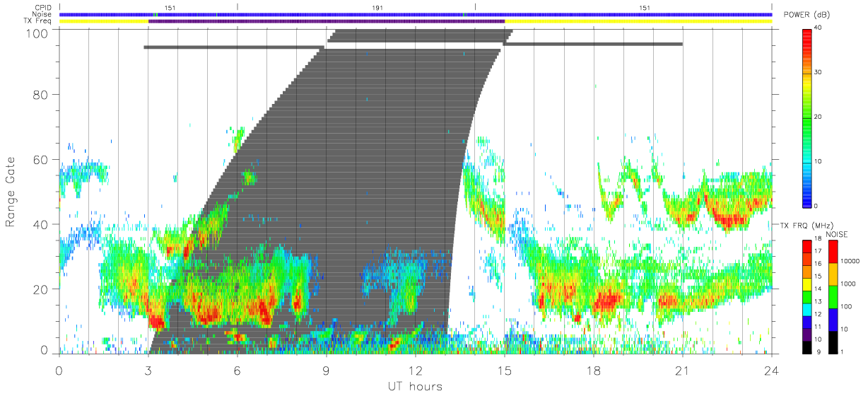Select the 9 label on TX FRQ legend

pos(819,351)
